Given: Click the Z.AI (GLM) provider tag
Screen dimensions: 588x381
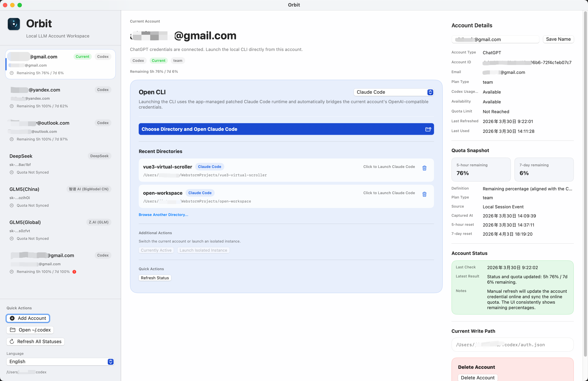Looking at the screenshot, I should (x=99, y=222).
